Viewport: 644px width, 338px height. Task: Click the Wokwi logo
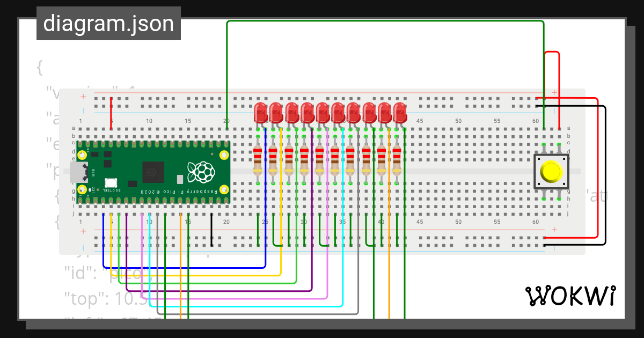tap(570, 296)
